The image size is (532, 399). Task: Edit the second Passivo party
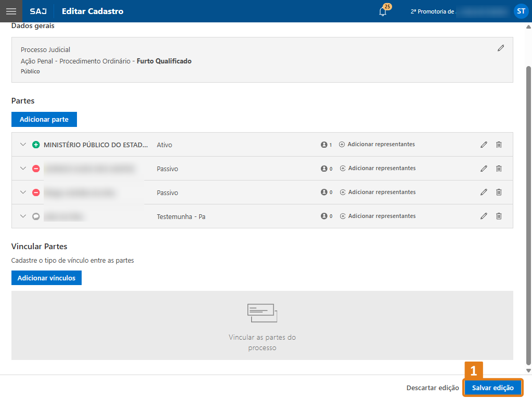484,192
